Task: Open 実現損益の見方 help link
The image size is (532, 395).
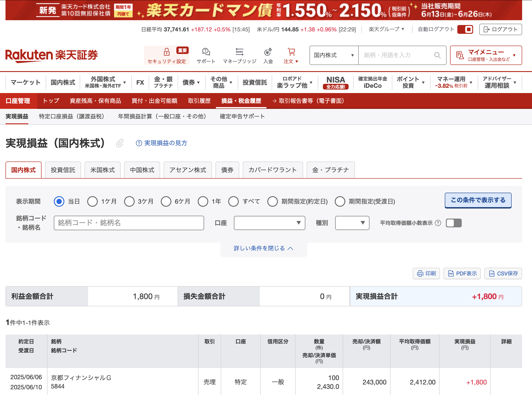Action: click(x=161, y=143)
